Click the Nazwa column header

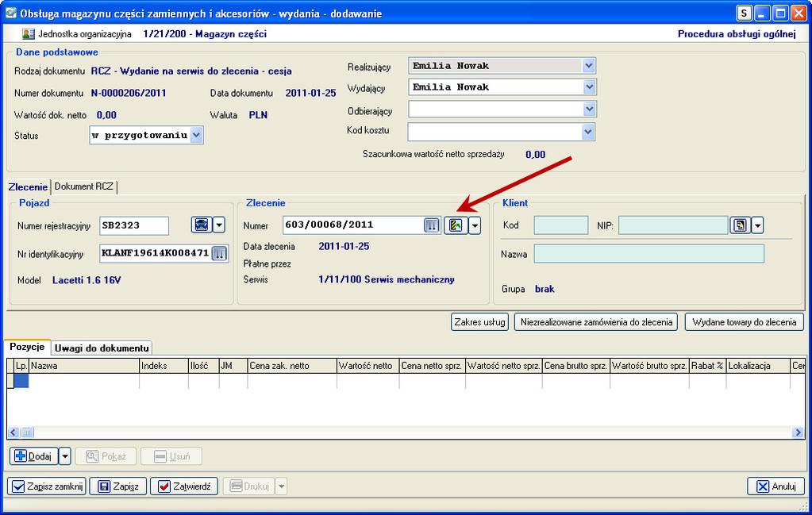coord(84,365)
